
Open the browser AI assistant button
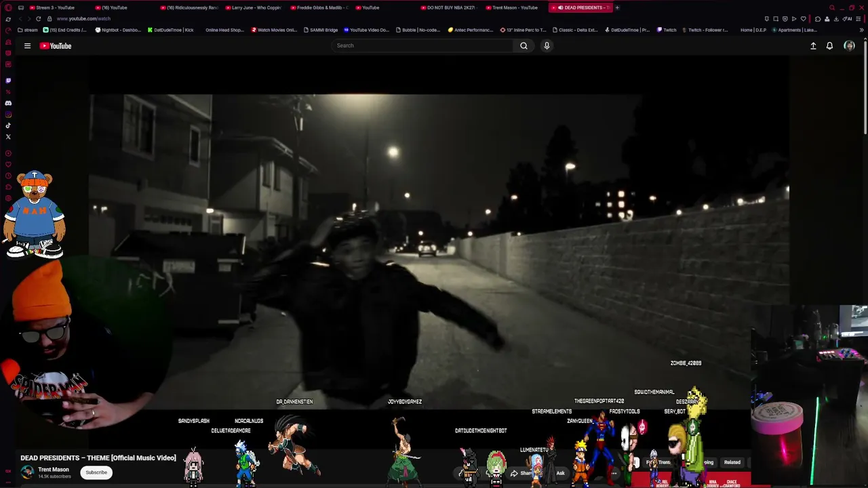[x=846, y=19]
